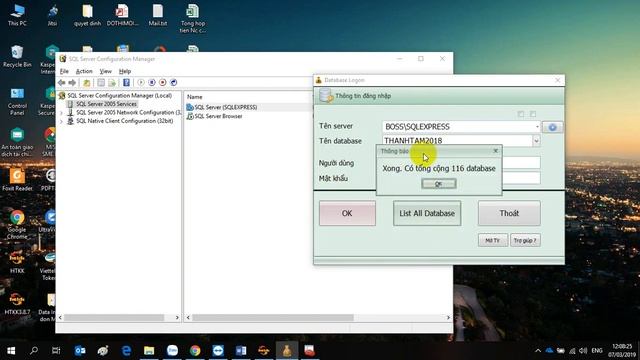Click the Up one level folder toolbar icon
This screenshot has height=360, width=640.
(x=87, y=82)
